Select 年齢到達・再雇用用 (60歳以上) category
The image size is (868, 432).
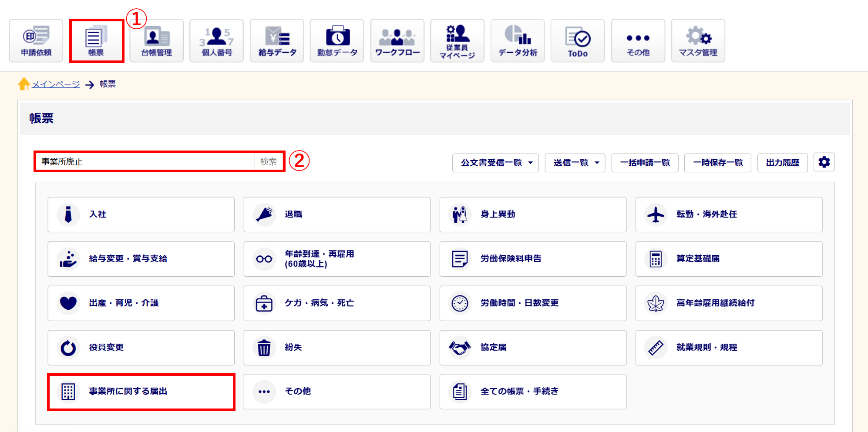click(337, 259)
